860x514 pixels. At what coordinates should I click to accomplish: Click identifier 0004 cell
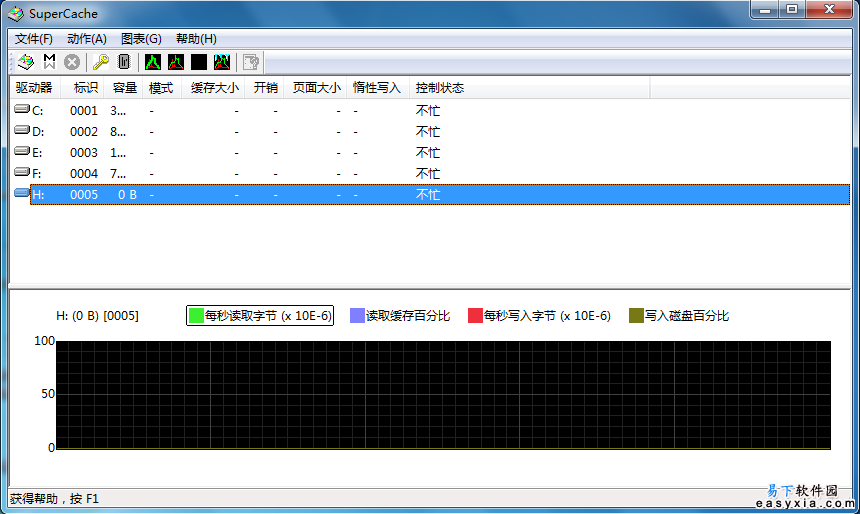tap(84, 173)
